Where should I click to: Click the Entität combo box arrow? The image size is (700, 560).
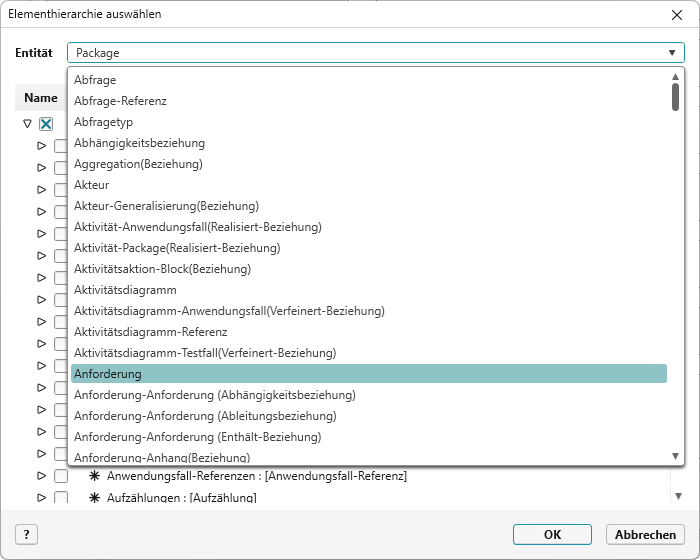[672, 53]
